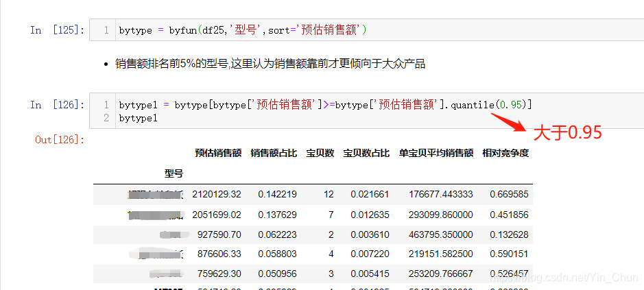This screenshot has width=644, height=290.
Task: Click the byfun function name in cell 125
Action: coord(182,30)
